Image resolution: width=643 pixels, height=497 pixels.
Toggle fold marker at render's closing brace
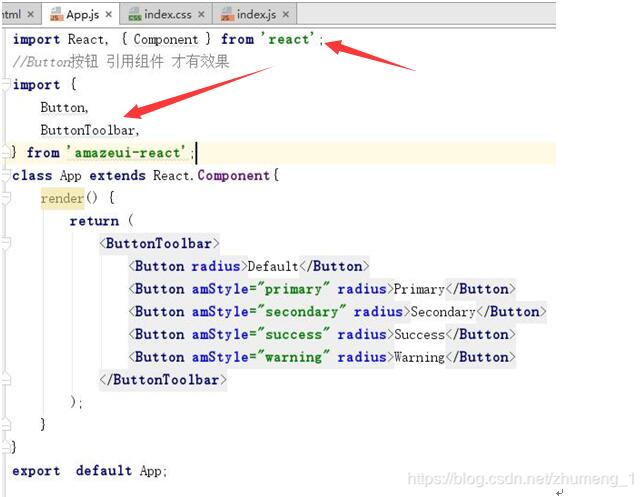pos(5,424)
